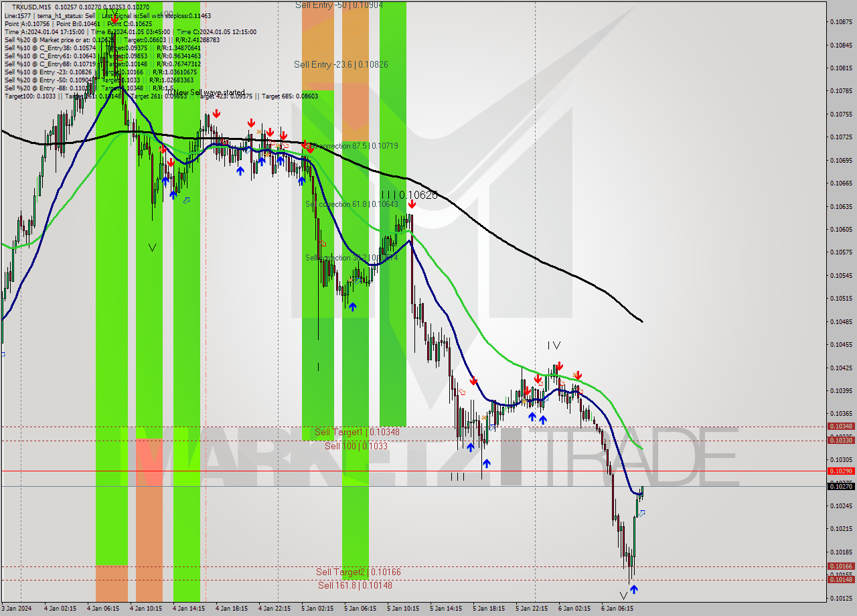Click the '5 Jan 02:15' time axis label
857x616 pixels.
point(318,609)
